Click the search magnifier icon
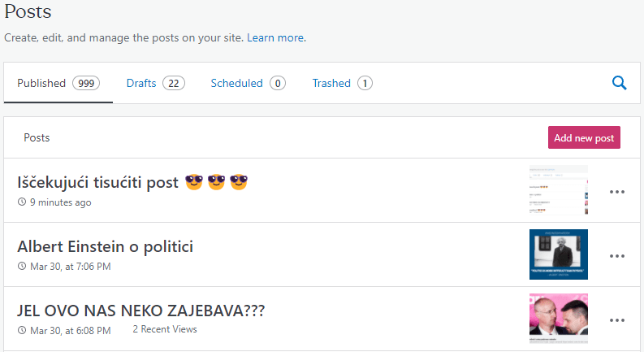 (x=619, y=82)
